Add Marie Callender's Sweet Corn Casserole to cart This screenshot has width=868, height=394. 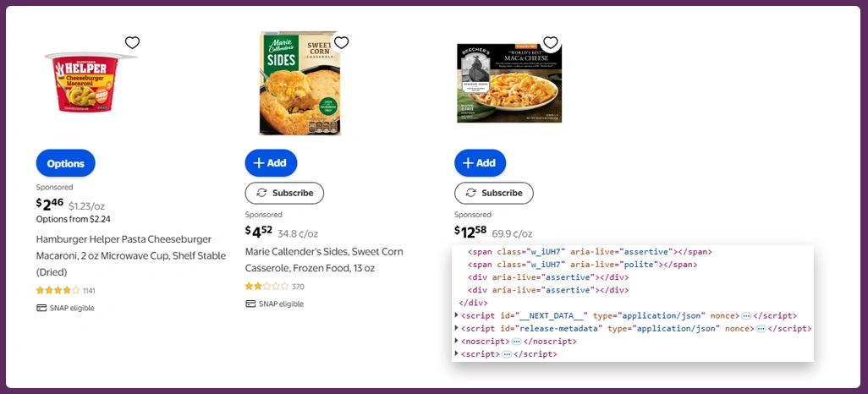tap(271, 163)
